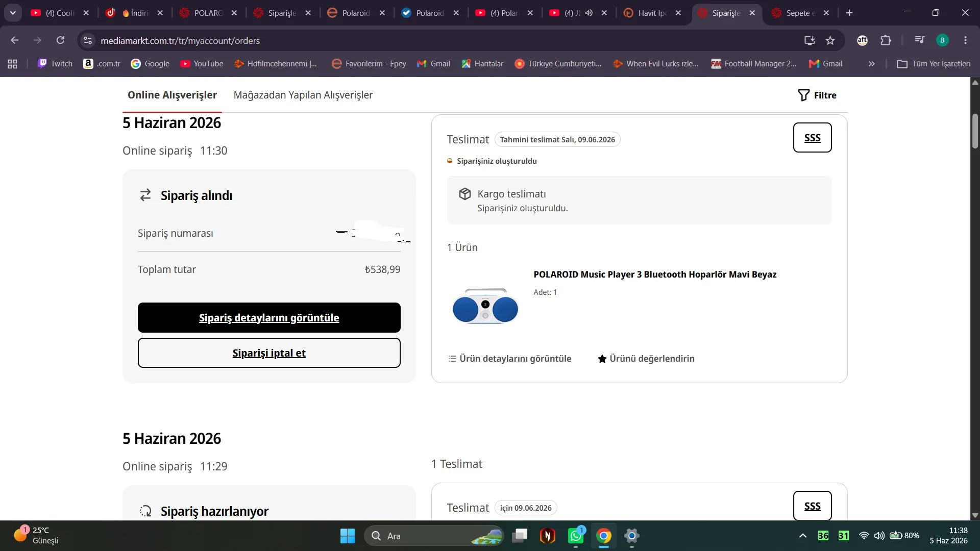Viewport: 980px width, 551px height.
Task: Show more bookmarks chevron
Action: click(x=872, y=64)
